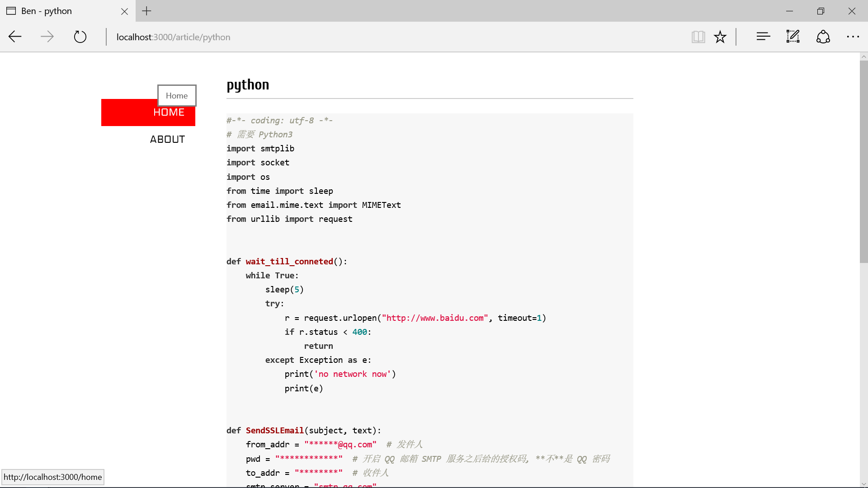868x488 pixels.
Task: Open the Hub lines icon
Action: pos(763,37)
